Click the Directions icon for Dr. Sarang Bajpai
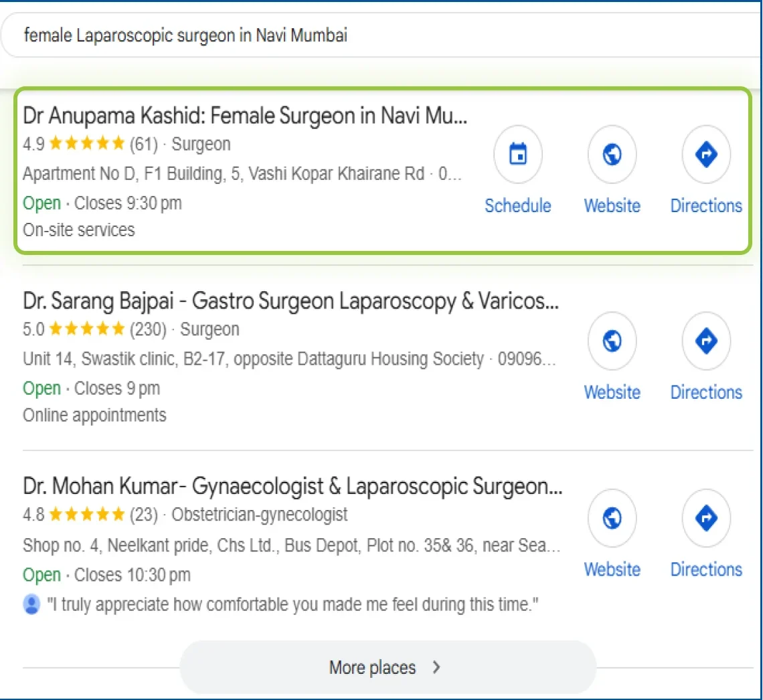The image size is (763, 700). coord(706,341)
